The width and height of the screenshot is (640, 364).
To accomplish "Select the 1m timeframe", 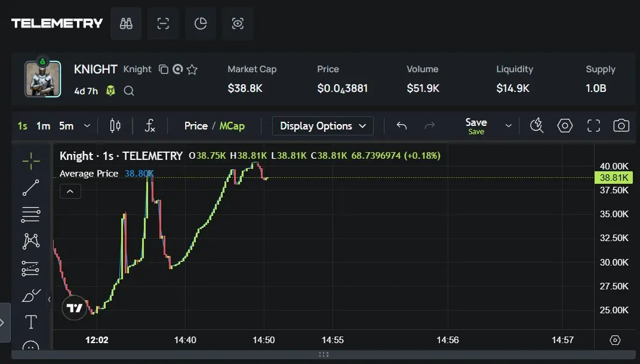I will click(43, 126).
